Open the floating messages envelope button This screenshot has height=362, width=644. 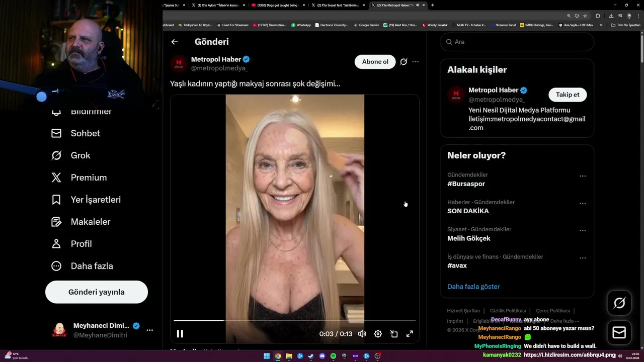coord(619,333)
